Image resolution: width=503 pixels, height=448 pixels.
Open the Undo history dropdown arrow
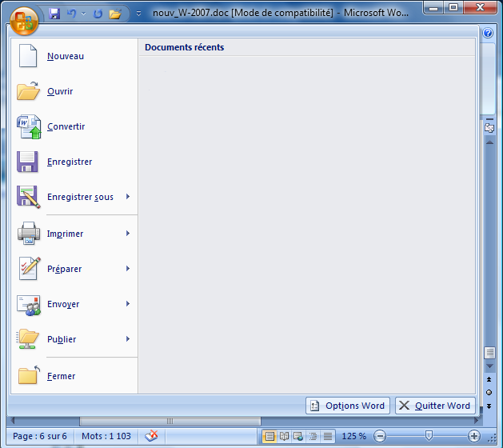(x=83, y=14)
